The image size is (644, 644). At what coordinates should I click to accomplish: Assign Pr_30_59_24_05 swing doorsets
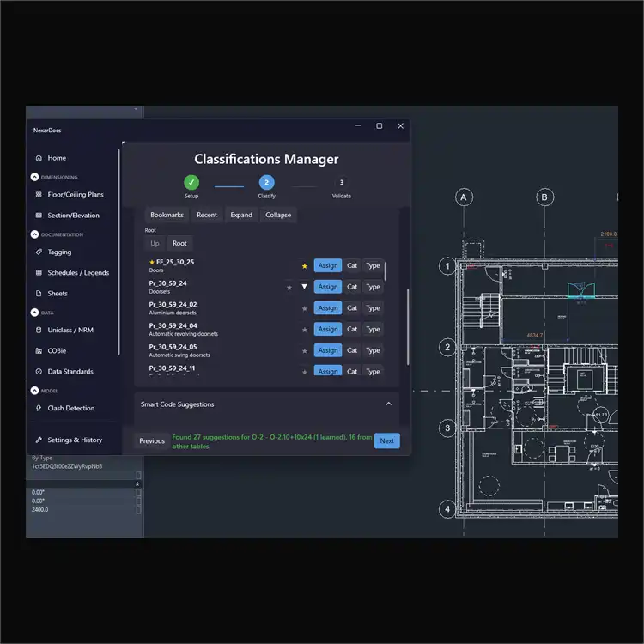328,350
